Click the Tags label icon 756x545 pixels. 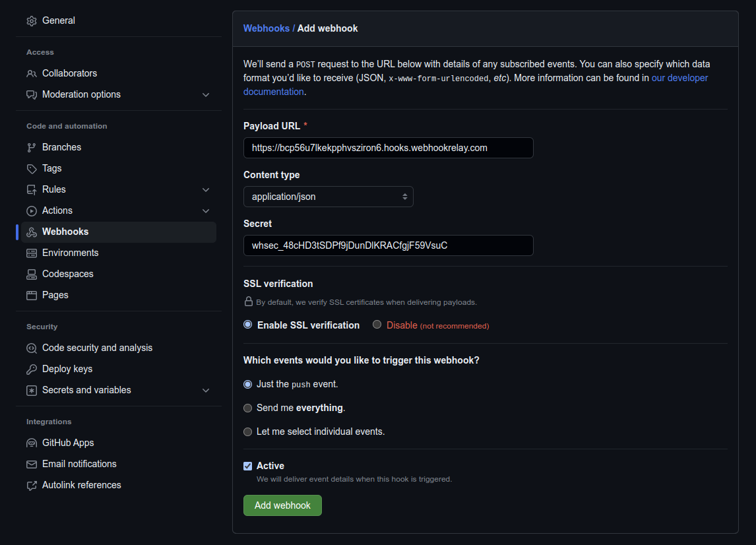32,168
